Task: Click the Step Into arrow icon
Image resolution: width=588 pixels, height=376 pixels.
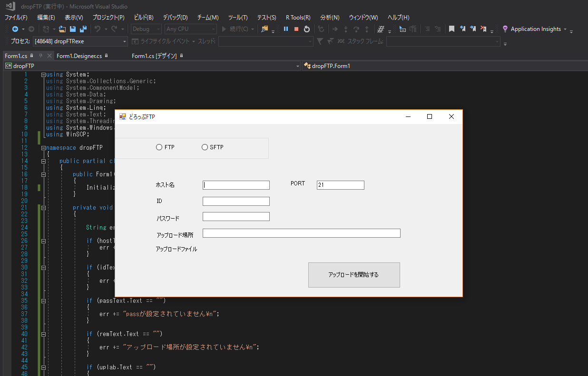Action: pyautogui.click(x=345, y=29)
